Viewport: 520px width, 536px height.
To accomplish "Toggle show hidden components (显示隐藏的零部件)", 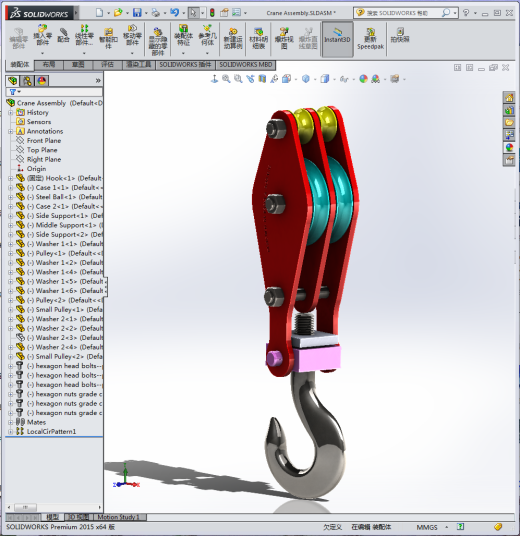I will coord(158,41).
